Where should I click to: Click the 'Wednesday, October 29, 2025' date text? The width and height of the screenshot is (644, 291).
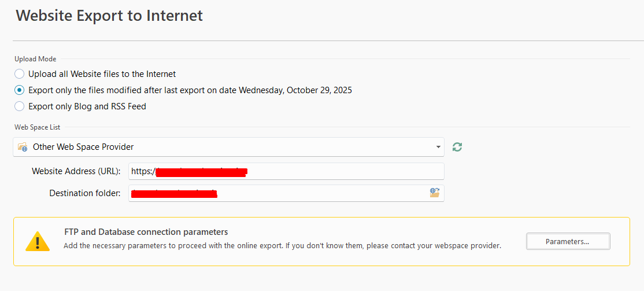[295, 90]
